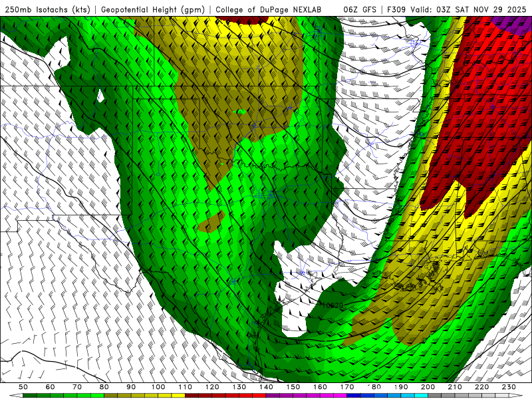
Task: Click the 'F309' forecast hour text
Action: pos(396,9)
